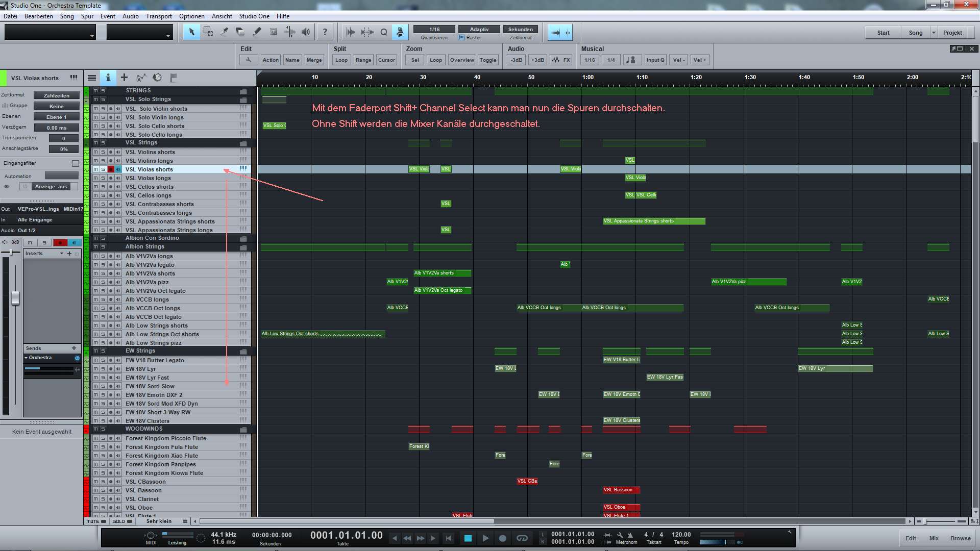Click the Zoom Overview button
Image resolution: width=980 pixels, height=551 pixels.
(x=462, y=60)
